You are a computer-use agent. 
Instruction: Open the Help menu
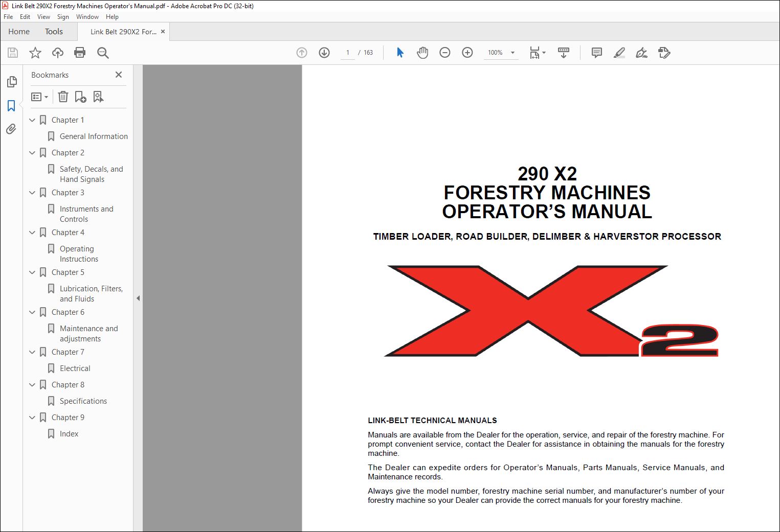coord(112,17)
